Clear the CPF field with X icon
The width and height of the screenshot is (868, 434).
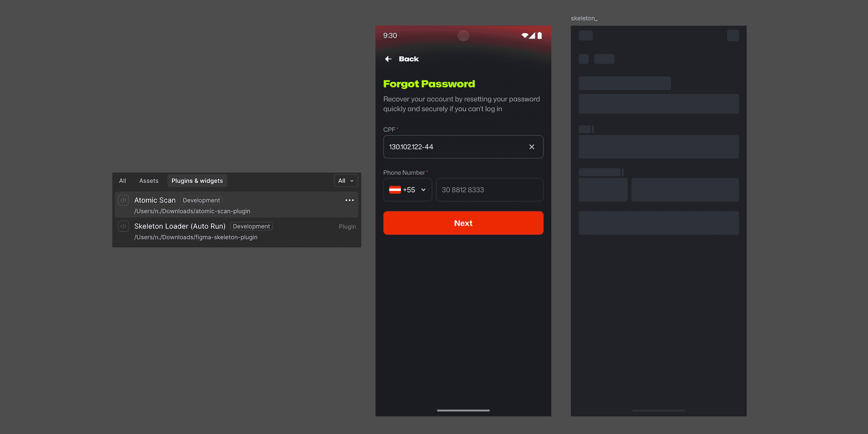[x=532, y=147]
